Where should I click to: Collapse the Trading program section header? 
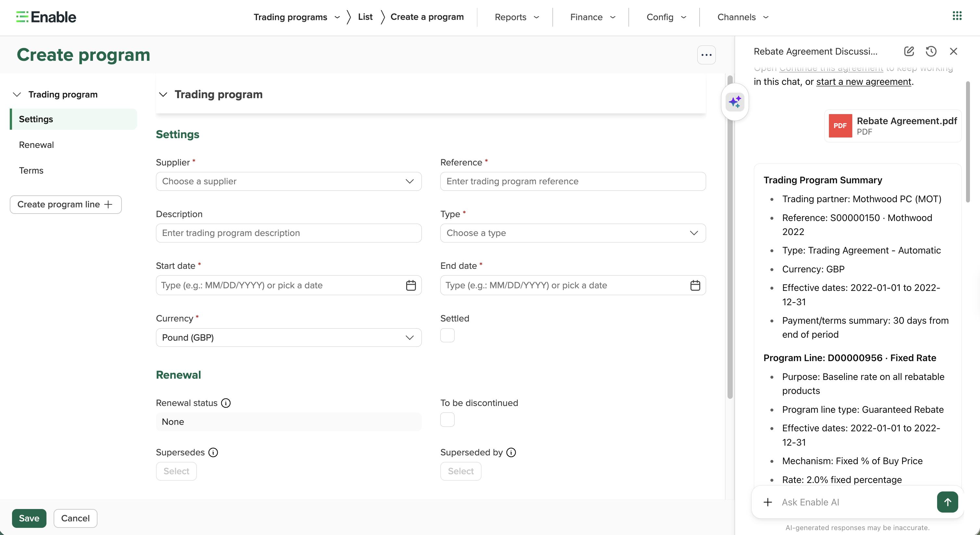163,94
